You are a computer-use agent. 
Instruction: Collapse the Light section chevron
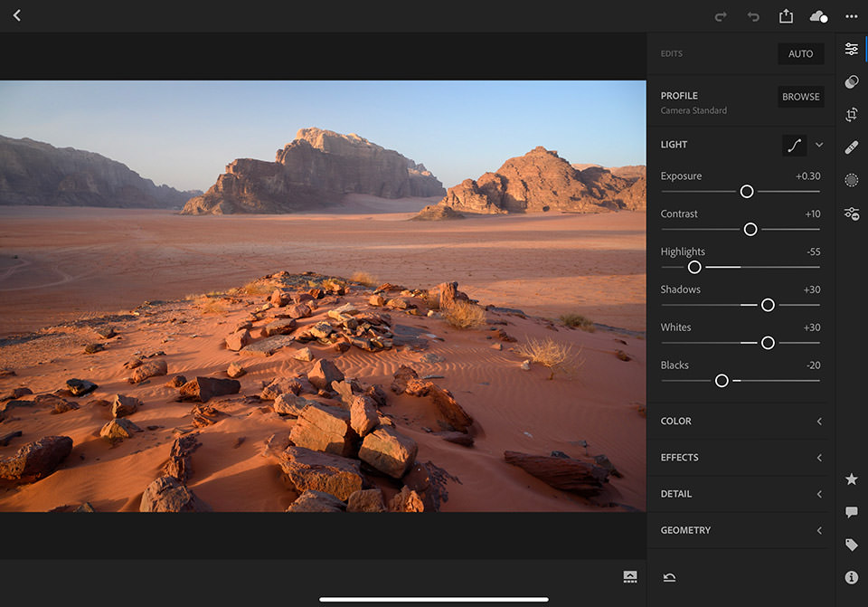pos(819,145)
